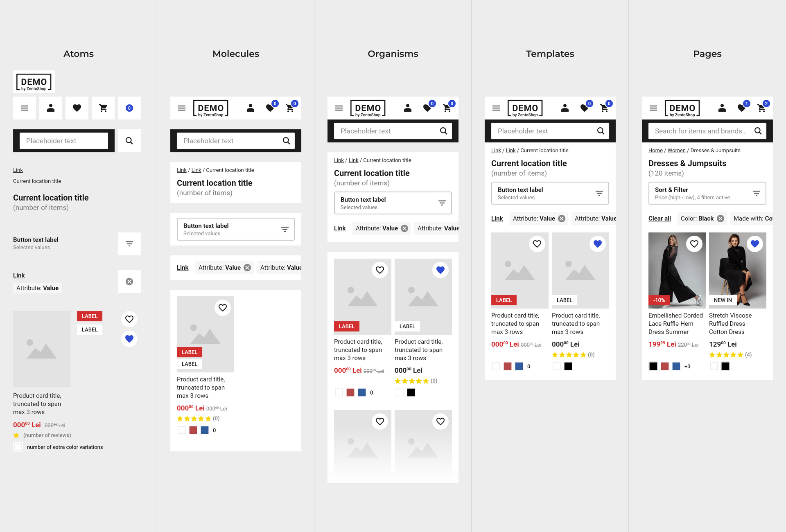
Task: Click the Clear all filters link
Action: (660, 218)
